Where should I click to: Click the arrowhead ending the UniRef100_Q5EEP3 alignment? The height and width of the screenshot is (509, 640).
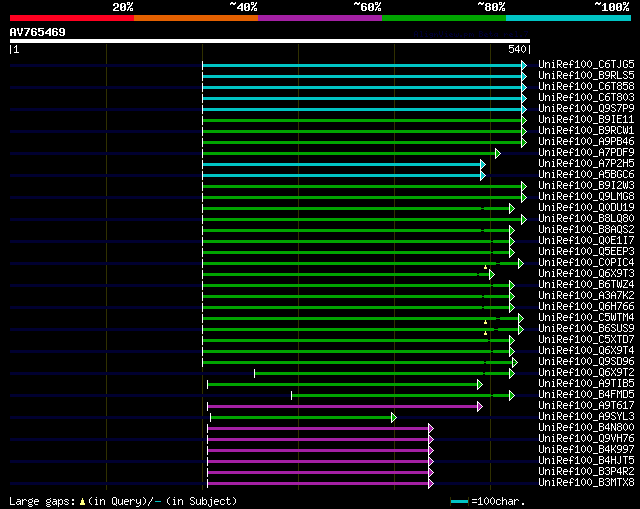pos(512,253)
